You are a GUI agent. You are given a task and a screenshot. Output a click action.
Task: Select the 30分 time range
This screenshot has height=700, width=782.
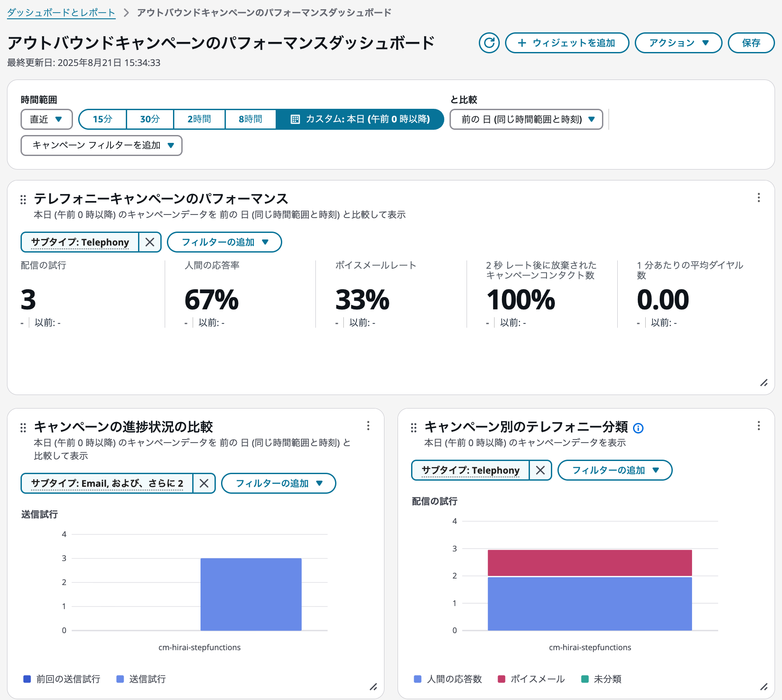pyautogui.click(x=150, y=119)
